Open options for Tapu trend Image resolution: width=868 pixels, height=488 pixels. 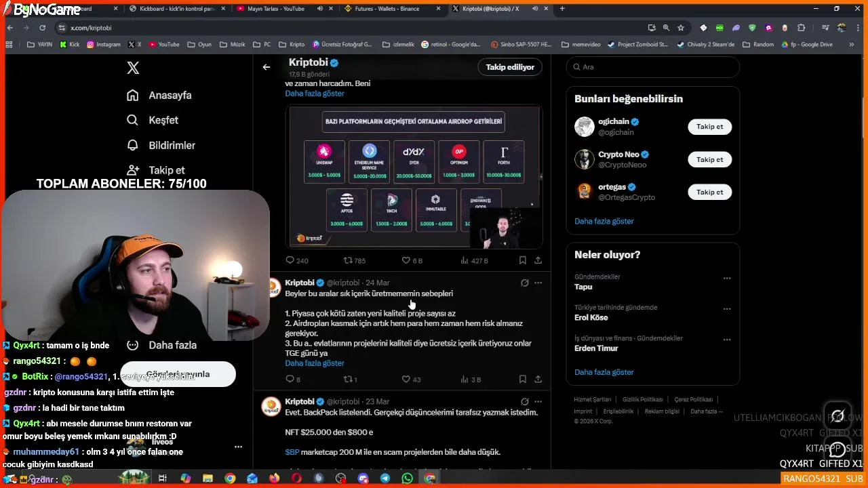(727, 278)
